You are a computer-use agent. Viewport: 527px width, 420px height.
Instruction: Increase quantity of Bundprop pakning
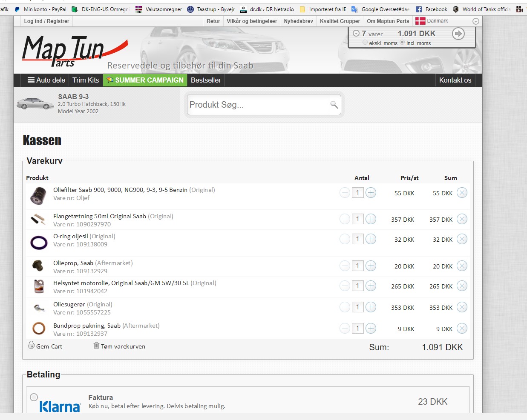pyautogui.click(x=371, y=329)
